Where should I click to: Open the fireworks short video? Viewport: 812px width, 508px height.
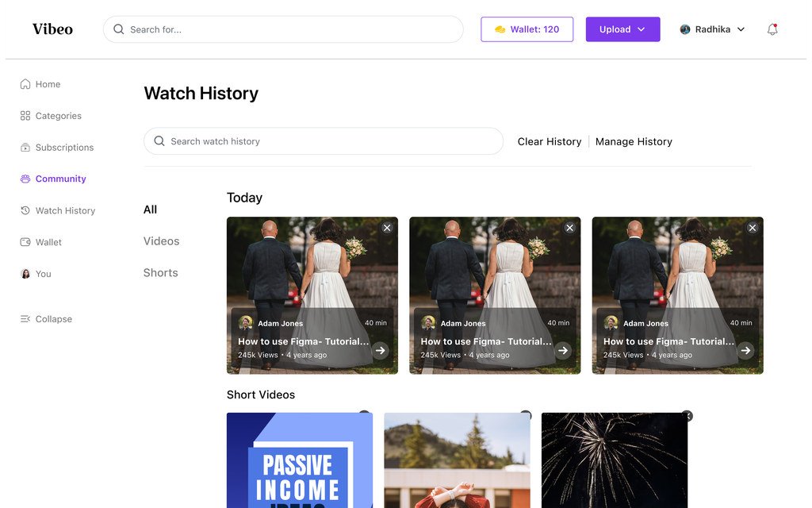click(x=615, y=460)
